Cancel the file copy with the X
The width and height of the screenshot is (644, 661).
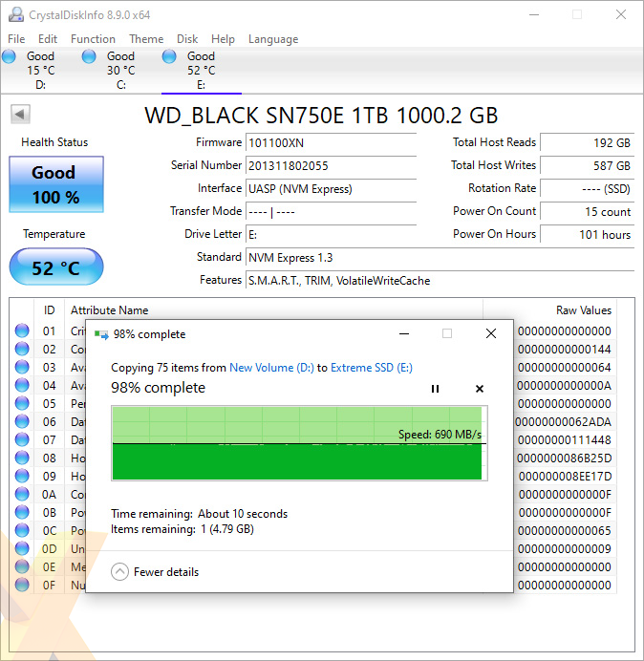point(480,389)
